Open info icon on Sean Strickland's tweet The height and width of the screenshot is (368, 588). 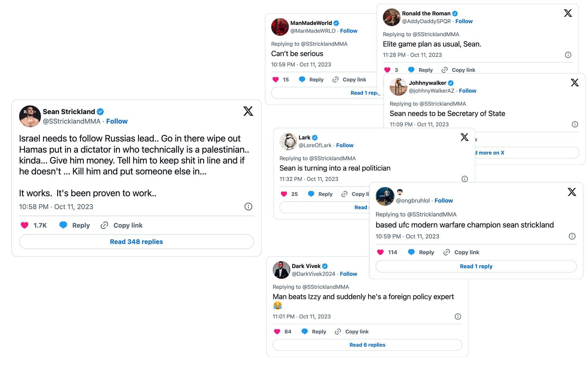point(248,207)
